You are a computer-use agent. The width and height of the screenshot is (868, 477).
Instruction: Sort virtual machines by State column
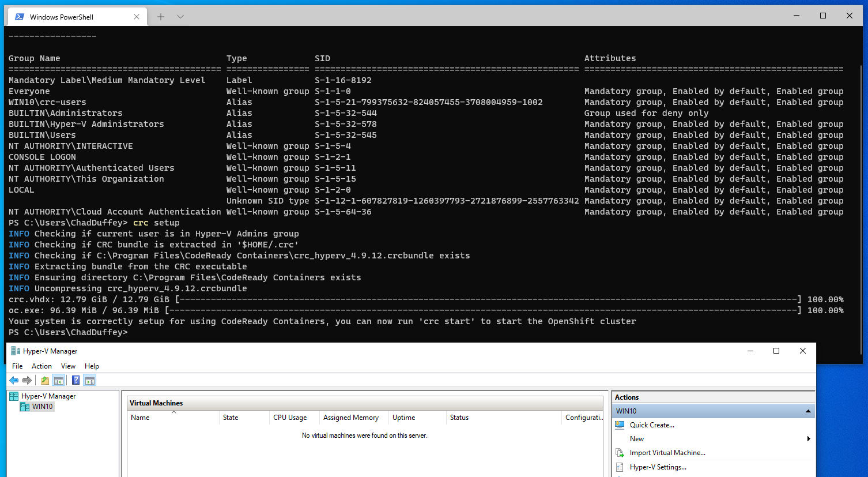244,418
